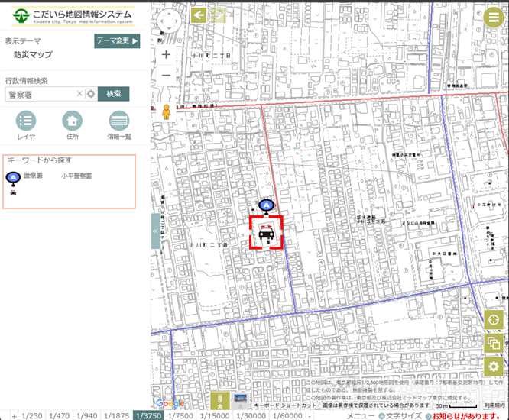Open the photo thumbnail panel
This screenshot has height=420, width=509.
click(x=241, y=401)
